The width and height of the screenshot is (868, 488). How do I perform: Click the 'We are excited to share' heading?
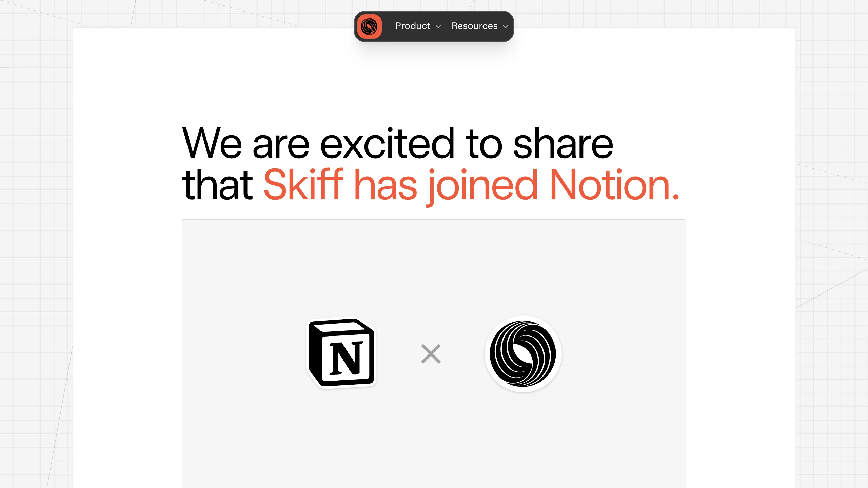coord(398,144)
